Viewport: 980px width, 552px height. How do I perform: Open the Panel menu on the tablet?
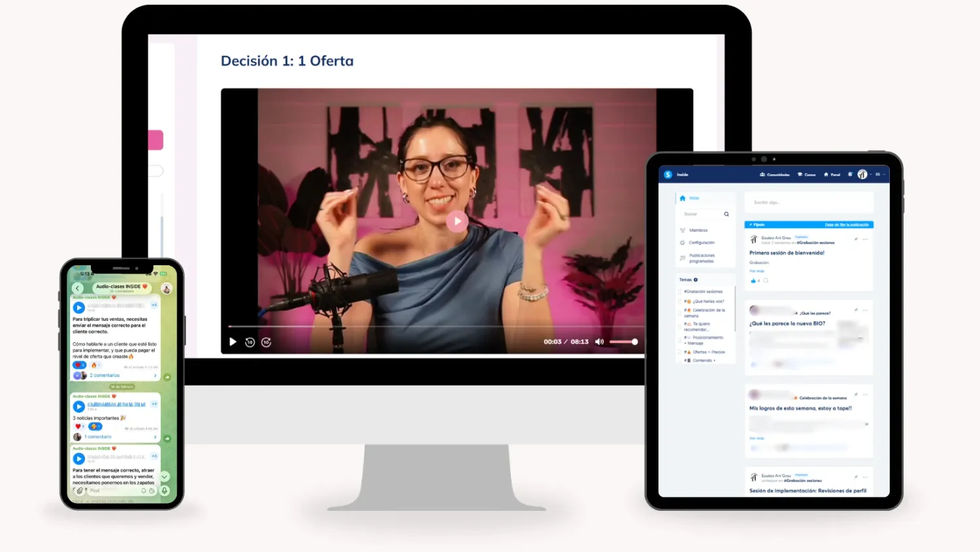(x=832, y=174)
